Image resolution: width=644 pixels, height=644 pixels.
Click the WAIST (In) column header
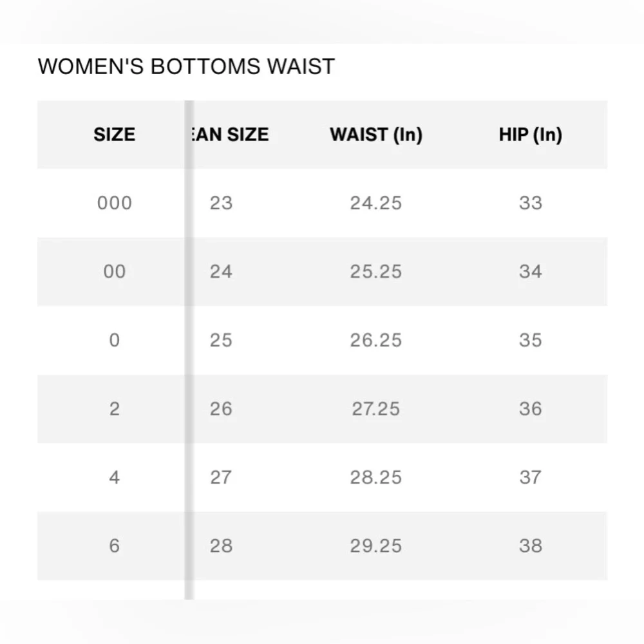(x=376, y=135)
